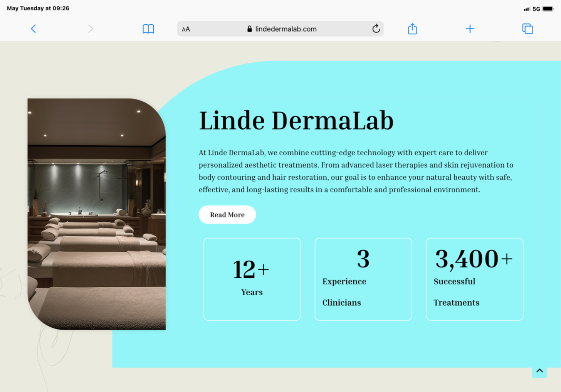Go back with the Safari back arrow
Screen dimensions: 561x392
tap(34, 29)
